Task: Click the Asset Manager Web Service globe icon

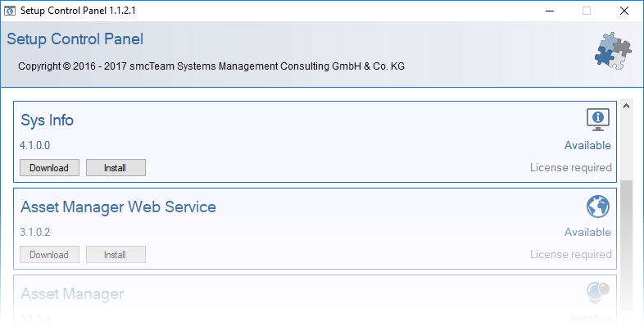Action: 597,207
